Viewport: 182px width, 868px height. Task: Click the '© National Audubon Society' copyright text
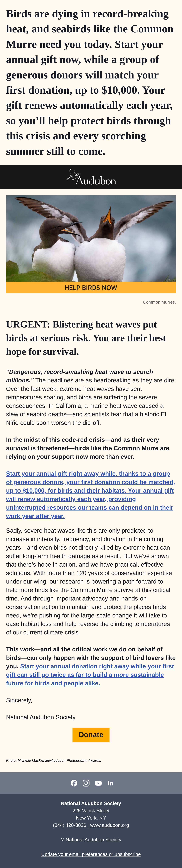pyautogui.click(x=91, y=840)
